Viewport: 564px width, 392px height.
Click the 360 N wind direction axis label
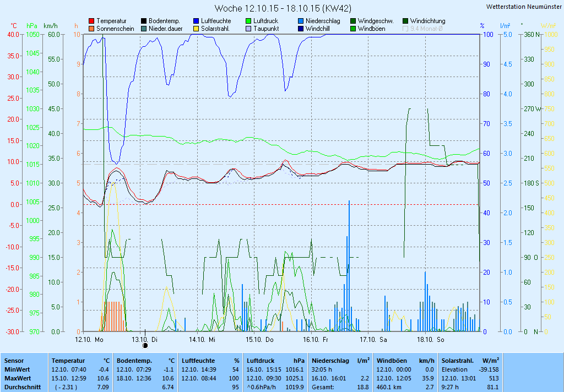pyautogui.click(x=533, y=35)
